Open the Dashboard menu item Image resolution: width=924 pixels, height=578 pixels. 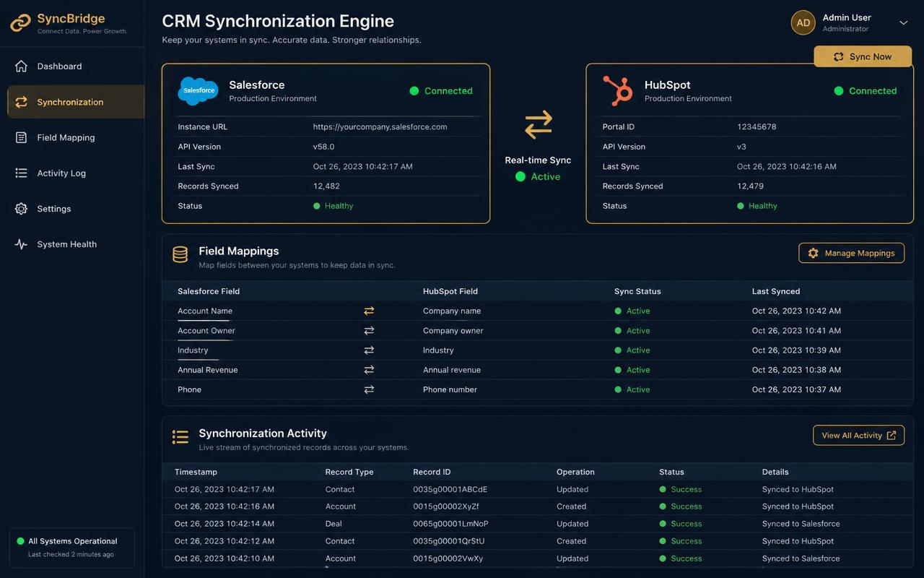72,66
